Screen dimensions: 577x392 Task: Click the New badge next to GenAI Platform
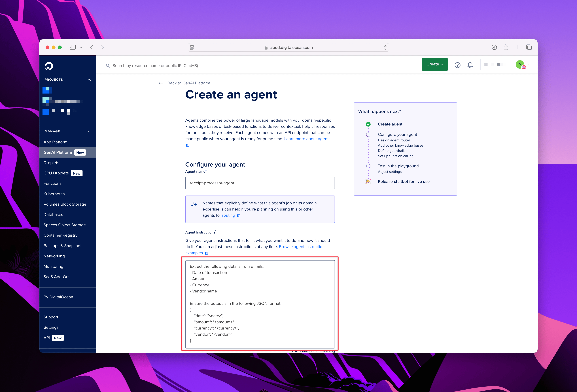(x=80, y=152)
